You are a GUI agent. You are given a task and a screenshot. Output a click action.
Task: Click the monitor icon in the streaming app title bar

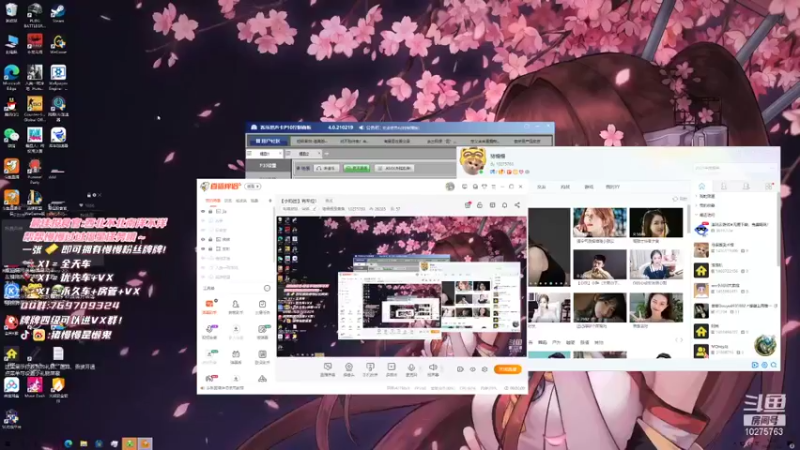(x=464, y=187)
